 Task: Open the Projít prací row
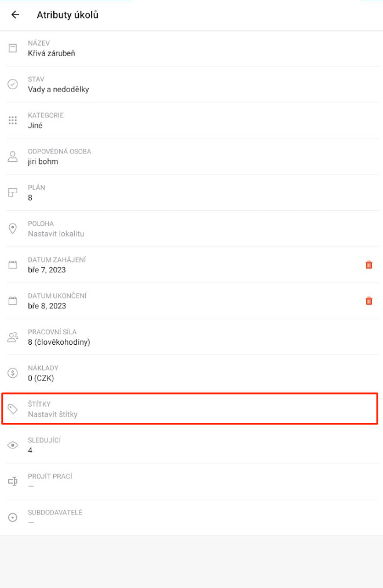tap(192, 481)
